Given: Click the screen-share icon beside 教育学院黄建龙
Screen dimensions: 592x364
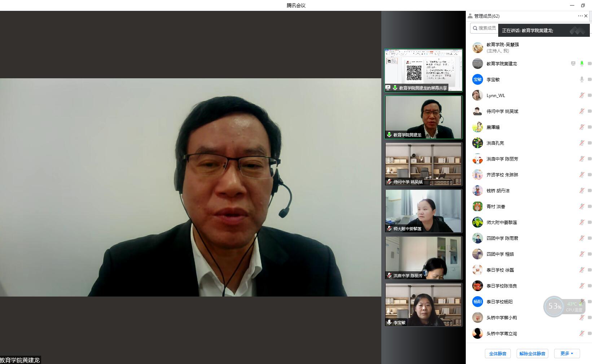Looking at the screenshot, I should [x=573, y=63].
